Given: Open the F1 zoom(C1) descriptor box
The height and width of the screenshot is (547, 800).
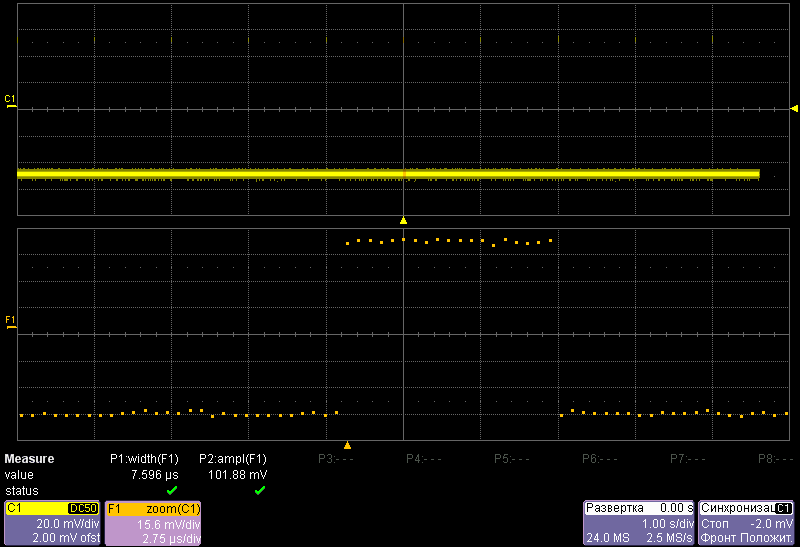Looking at the screenshot, I should [x=153, y=523].
